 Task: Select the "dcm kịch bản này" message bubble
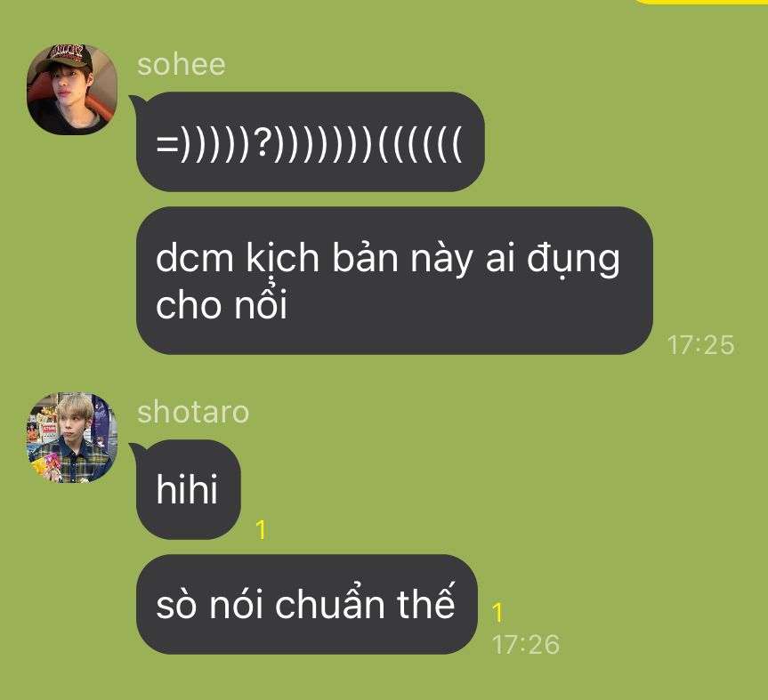click(394, 280)
